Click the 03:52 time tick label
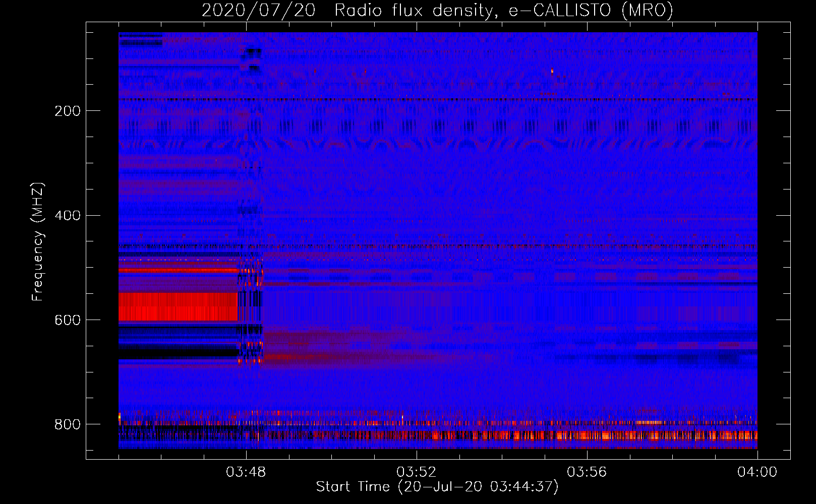This screenshot has width=816, height=504. pyautogui.click(x=416, y=472)
